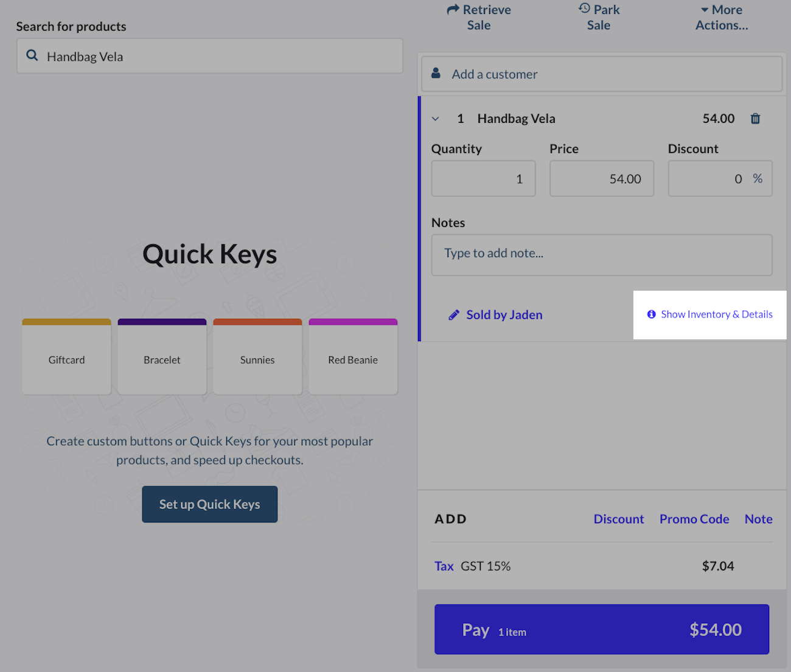Click the Pay $54.00 bar
The width and height of the screenshot is (791, 672).
pyautogui.click(x=602, y=629)
